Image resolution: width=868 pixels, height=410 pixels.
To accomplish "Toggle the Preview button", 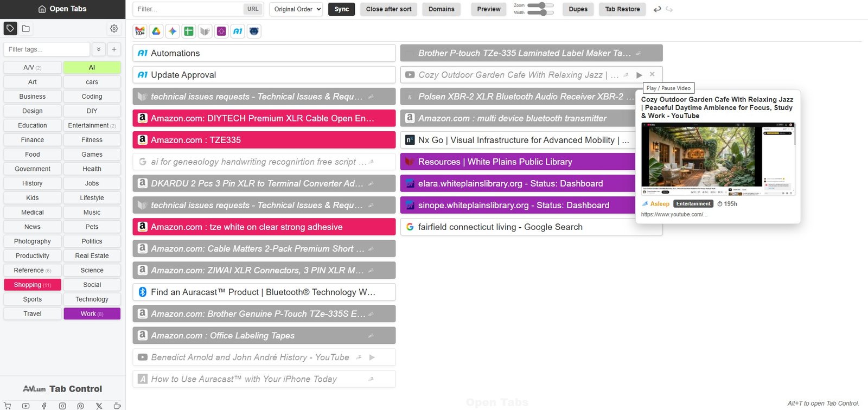I will point(488,9).
